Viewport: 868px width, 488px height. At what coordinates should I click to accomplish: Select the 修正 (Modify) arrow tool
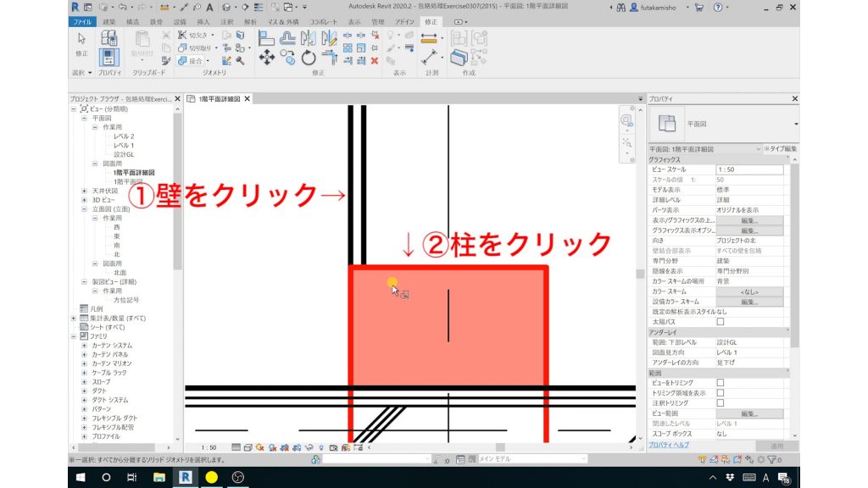(x=81, y=38)
